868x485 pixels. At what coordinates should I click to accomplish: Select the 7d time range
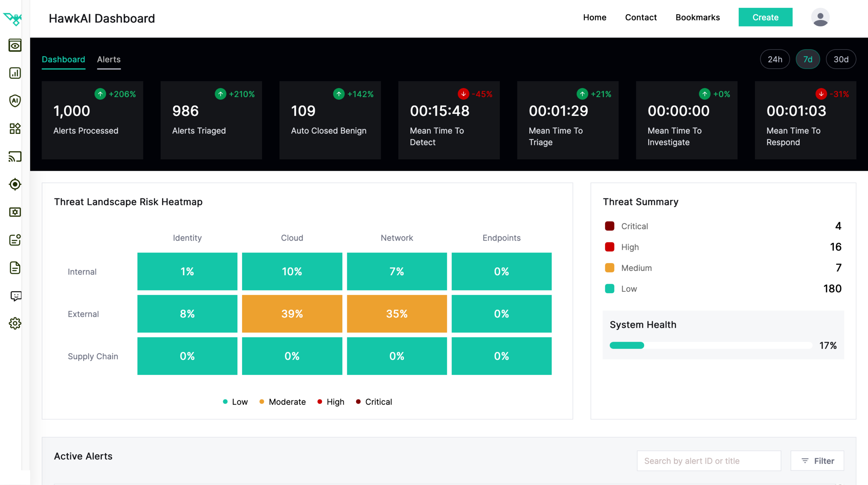point(808,59)
